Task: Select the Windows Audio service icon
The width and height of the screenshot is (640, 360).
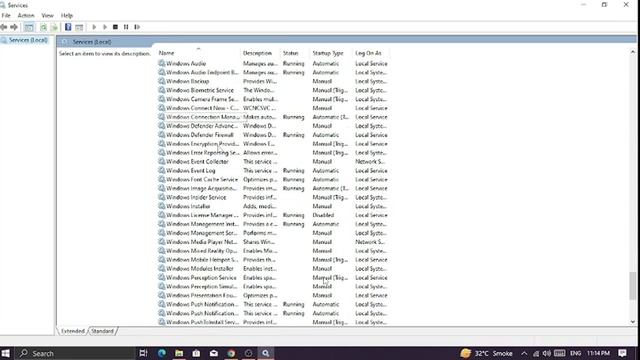Action: click(162, 63)
